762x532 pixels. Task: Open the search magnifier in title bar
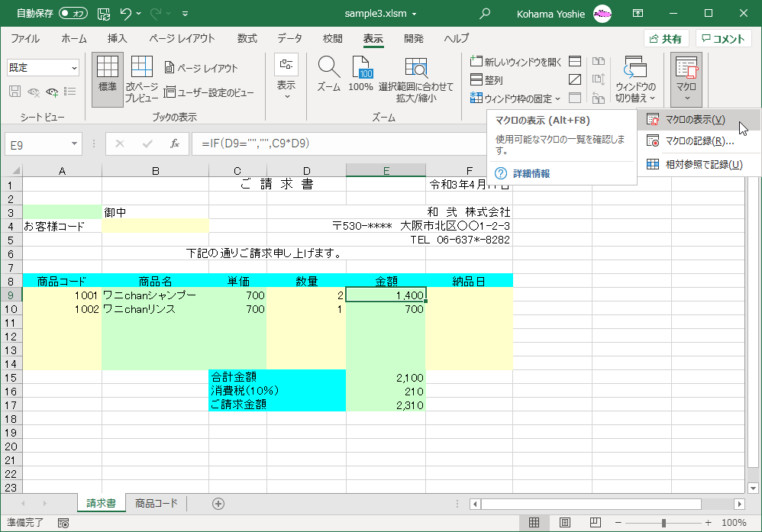(x=484, y=14)
